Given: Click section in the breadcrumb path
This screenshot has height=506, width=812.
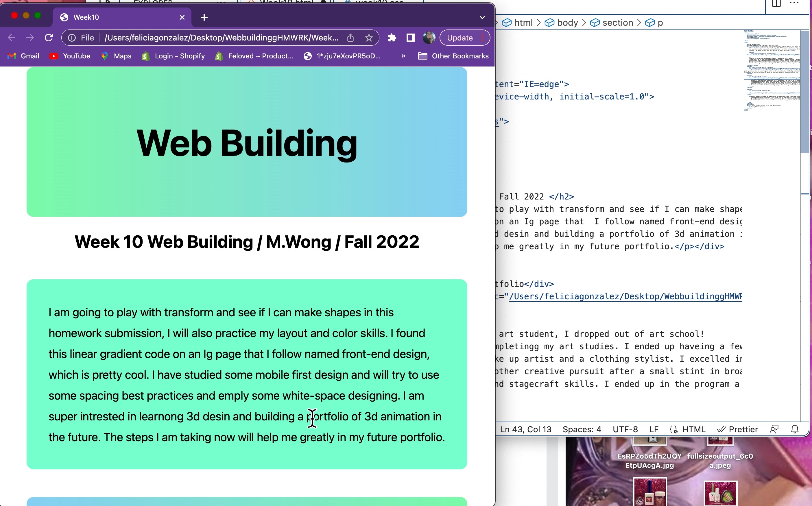Looking at the screenshot, I should [x=618, y=23].
